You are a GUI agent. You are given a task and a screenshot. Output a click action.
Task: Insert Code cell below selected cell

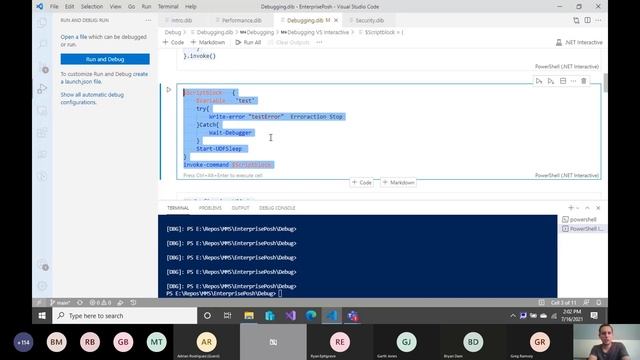pos(362,182)
